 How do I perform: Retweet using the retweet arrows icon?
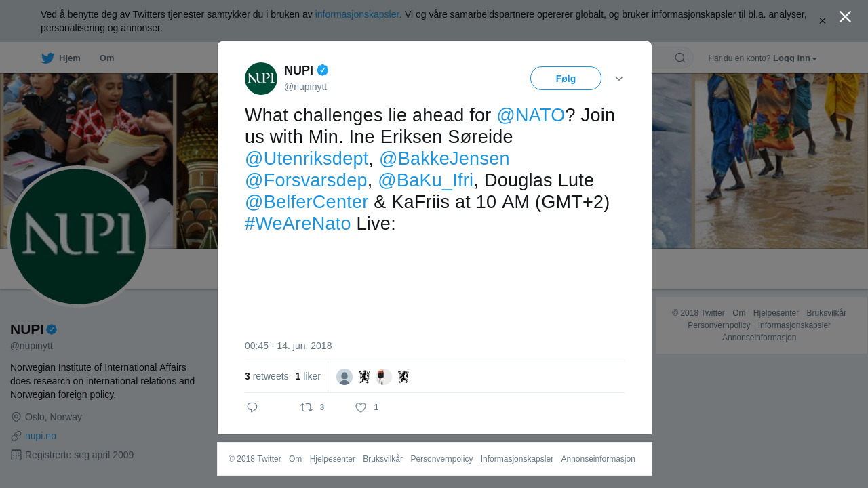(307, 407)
